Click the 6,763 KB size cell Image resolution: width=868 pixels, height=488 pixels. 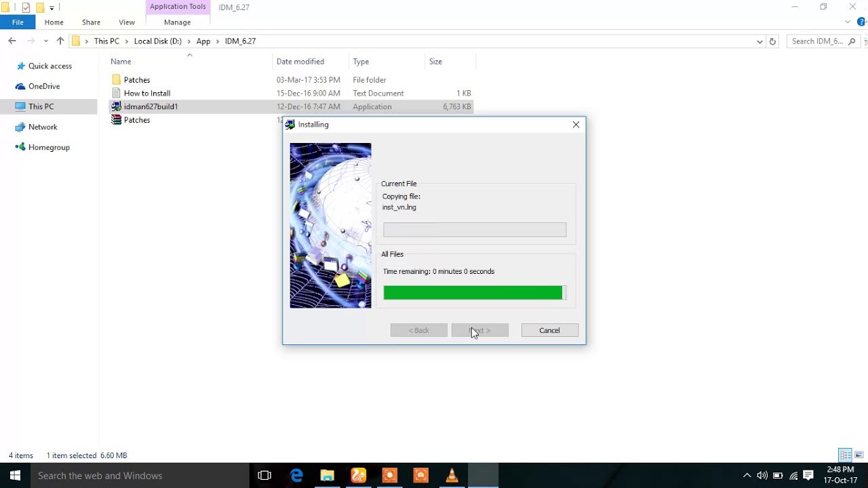456,106
